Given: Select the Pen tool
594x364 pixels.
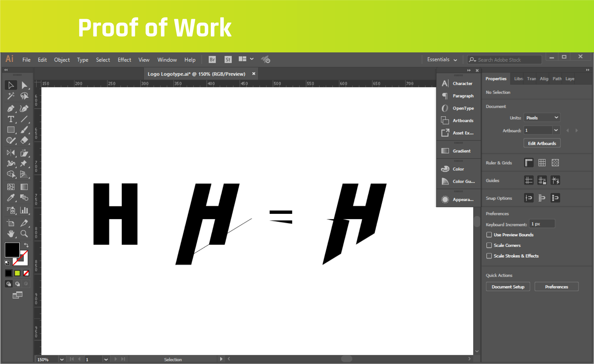Looking at the screenshot, I should [11, 109].
